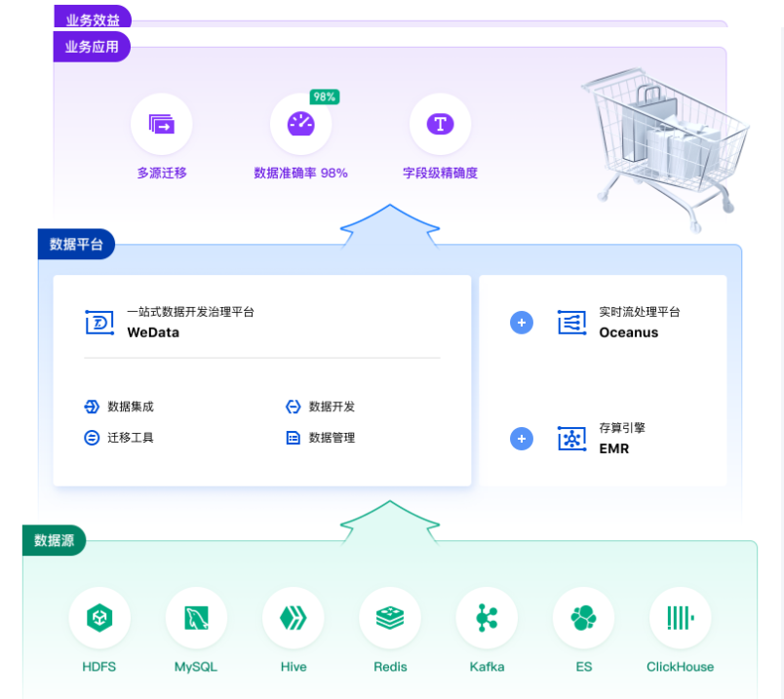Click the HDFS data source icon

click(99, 618)
